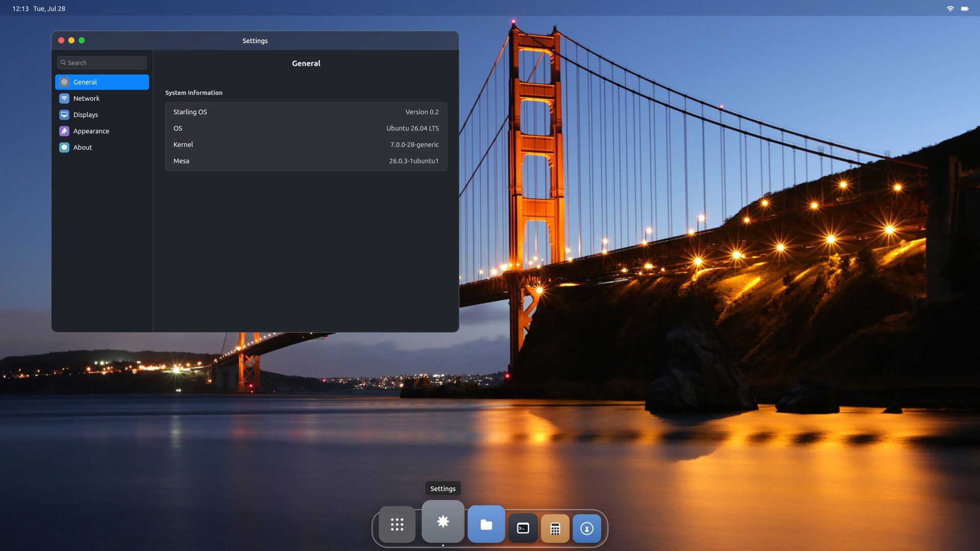Minimize Settings with the yellow button
This screenshot has width=980, height=551.
(71, 40)
